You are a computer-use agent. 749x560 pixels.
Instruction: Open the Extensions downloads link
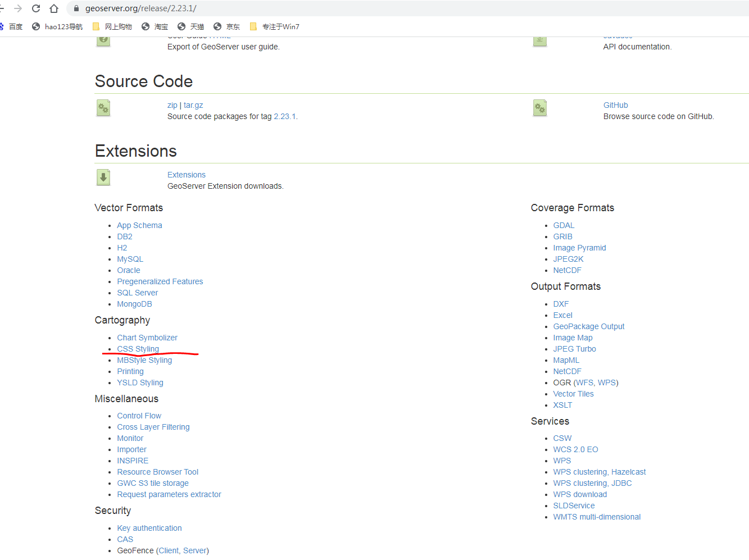187,175
